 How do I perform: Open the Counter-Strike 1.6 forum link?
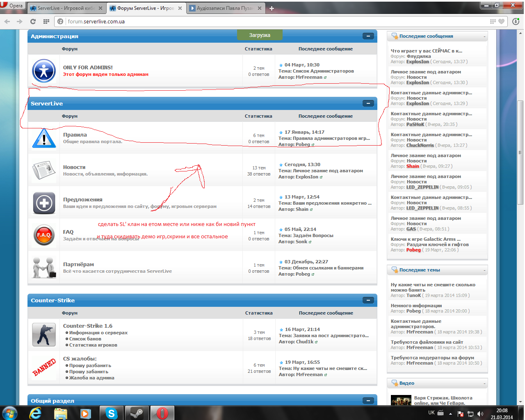[88, 326]
